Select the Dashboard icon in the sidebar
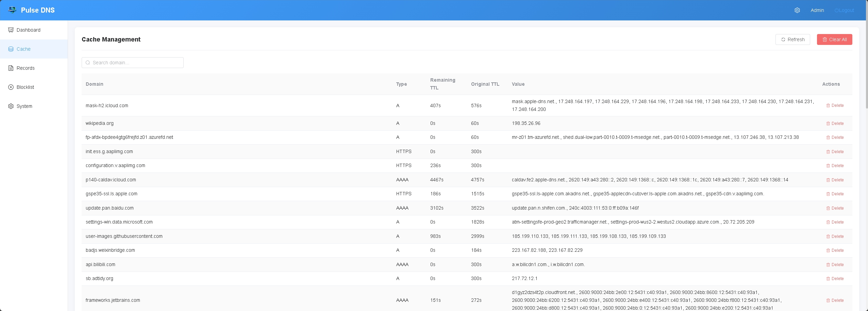 point(11,30)
